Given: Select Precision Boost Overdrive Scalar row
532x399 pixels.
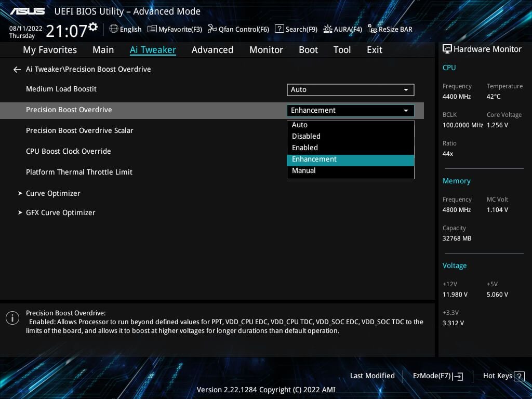Looking at the screenshot, I should coord(79,130).
